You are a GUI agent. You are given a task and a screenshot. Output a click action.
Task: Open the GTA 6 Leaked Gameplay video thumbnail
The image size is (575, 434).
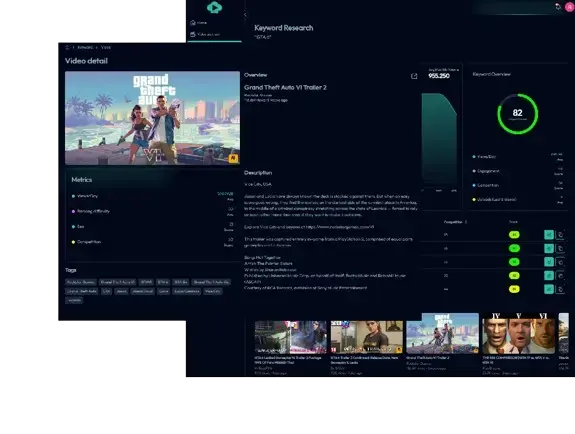pos(291,337)
